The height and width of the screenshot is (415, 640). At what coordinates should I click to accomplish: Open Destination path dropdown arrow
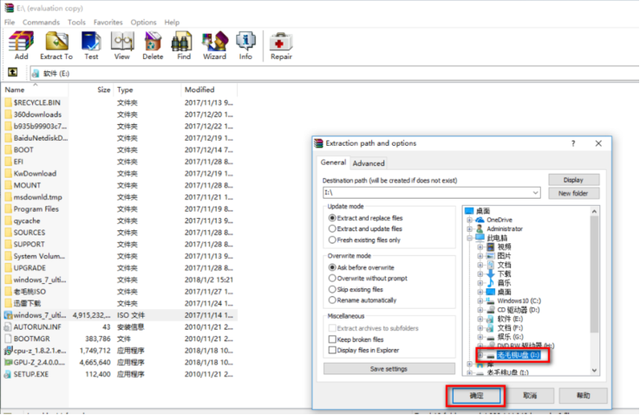point(536,193)
